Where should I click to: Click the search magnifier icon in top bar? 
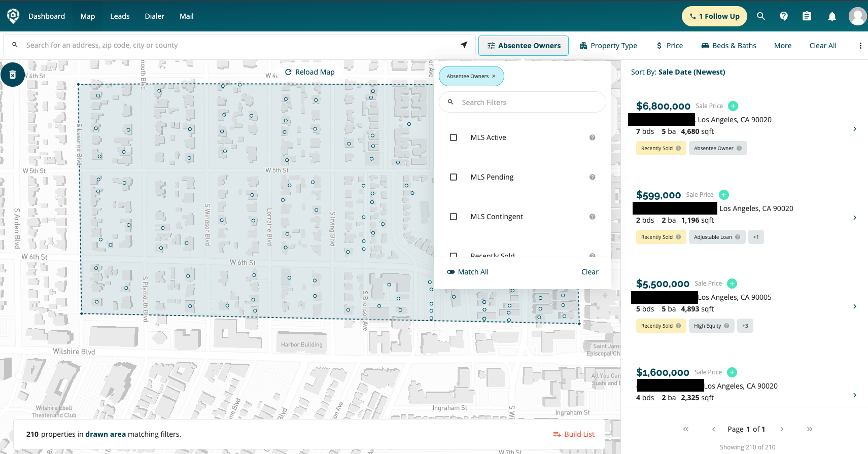click(x=760, y=16)
